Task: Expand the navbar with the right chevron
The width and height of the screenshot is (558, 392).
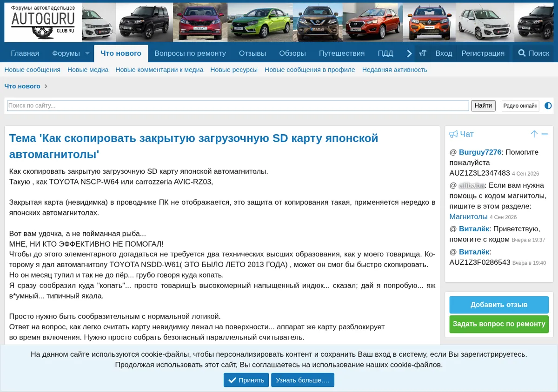Action: pos(409,53)
